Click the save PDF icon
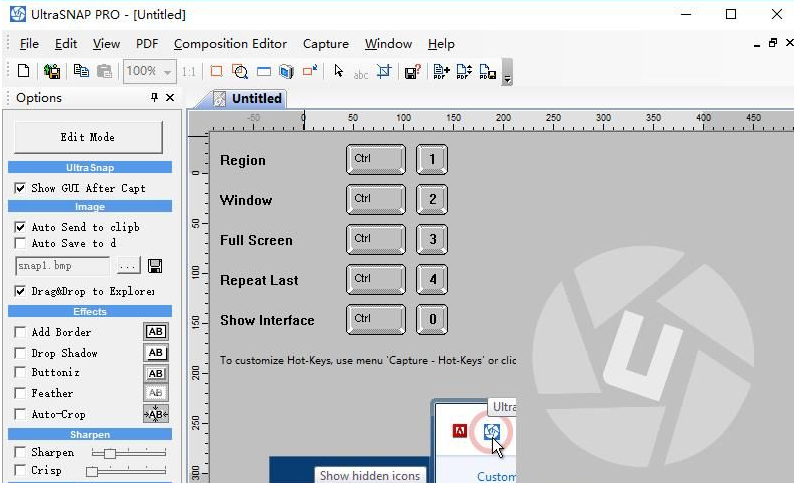 tap(487, 71)
